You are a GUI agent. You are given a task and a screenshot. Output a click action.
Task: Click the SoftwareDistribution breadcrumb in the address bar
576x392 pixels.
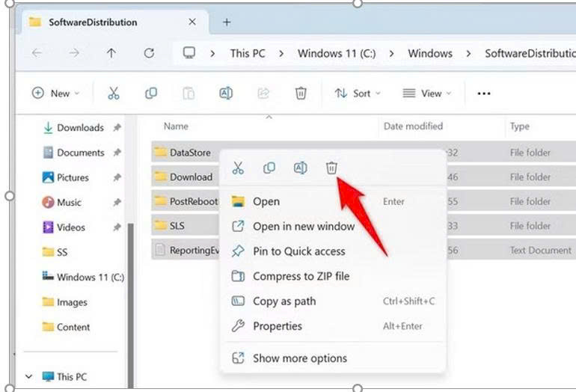(x=530, y=54)
